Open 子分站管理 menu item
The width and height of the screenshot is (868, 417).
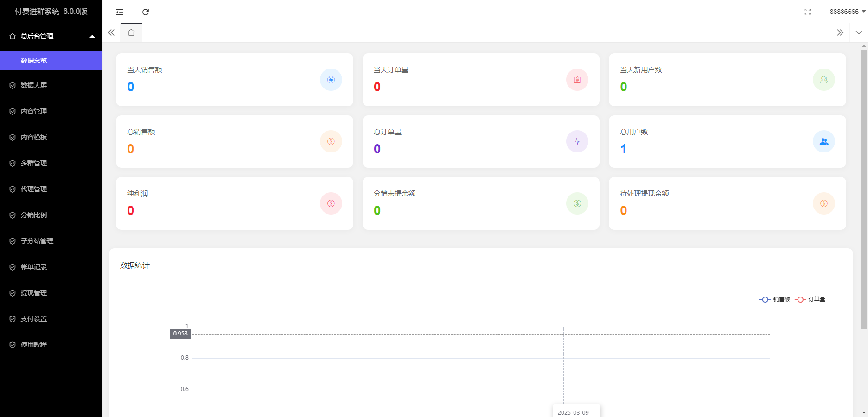(51, 241)
